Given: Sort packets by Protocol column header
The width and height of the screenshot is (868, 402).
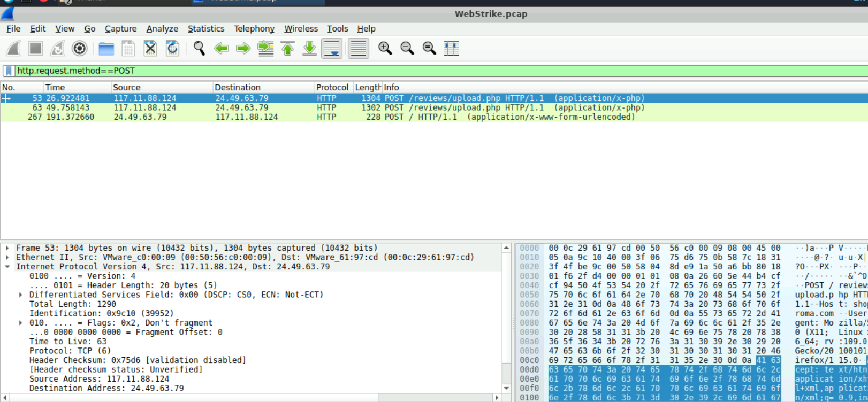Looking at the screenshot, I should (x=332, y=87).
